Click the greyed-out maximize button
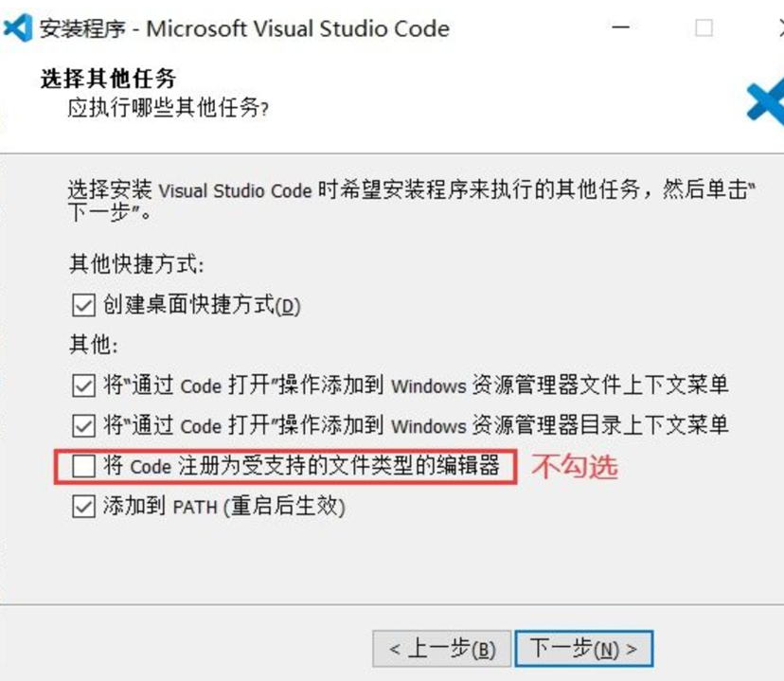Screen dimensions: 784x681 [704, 28]
